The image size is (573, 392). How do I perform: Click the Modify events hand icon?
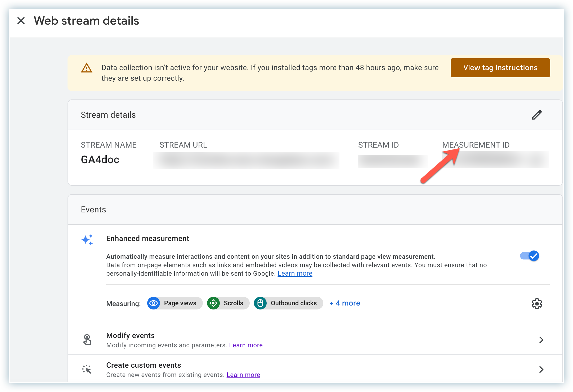[x=87, y=340]
